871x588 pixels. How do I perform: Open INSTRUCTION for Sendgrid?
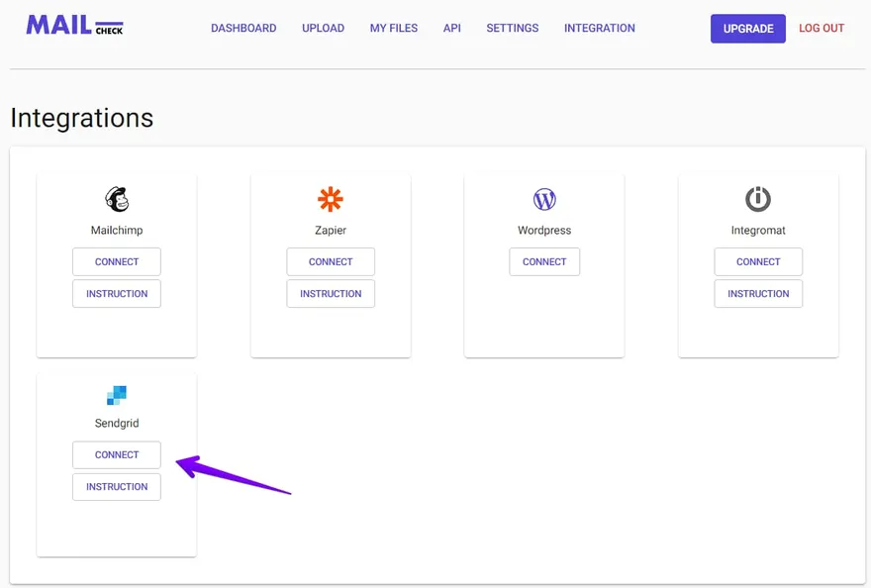point(116,486)
